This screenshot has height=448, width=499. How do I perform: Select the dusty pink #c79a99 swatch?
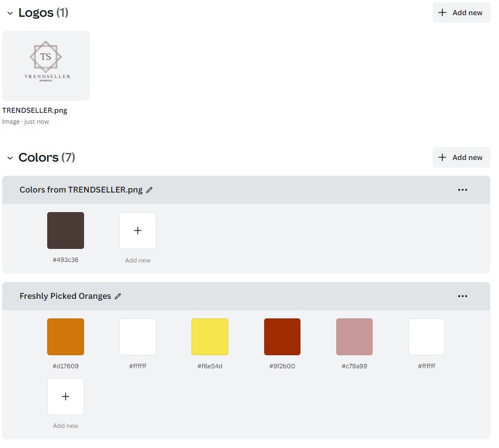click(354, 337)
